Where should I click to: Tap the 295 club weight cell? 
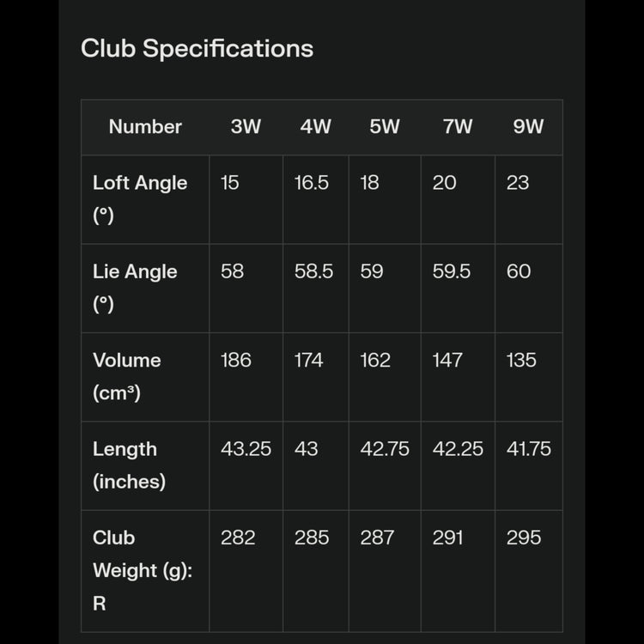(x=524, y=538)
